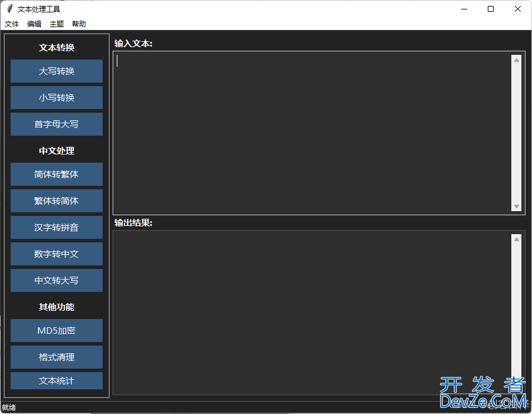Image resolution: width=532 pixels, height=414 pixels.
Task: Click the 格式清理 button
Action: coord(56,357)
